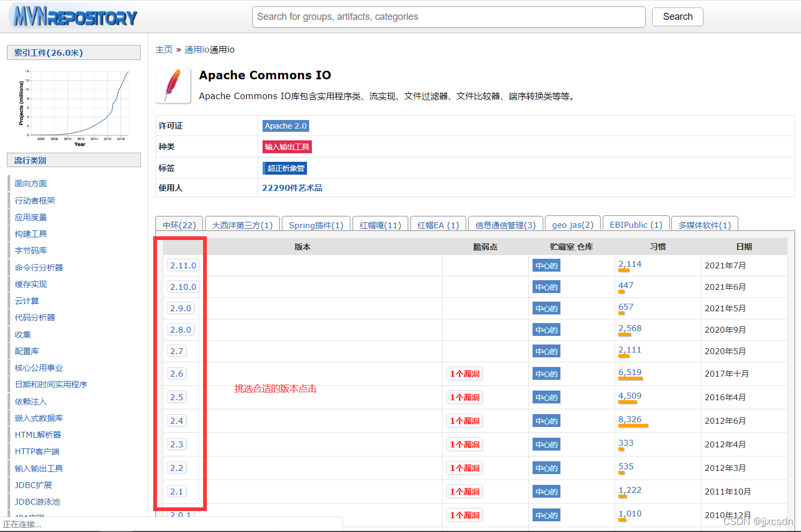801x532 pixels.
Task: Click the 流行类别 sidebar heading
Action: pos(74,160)
